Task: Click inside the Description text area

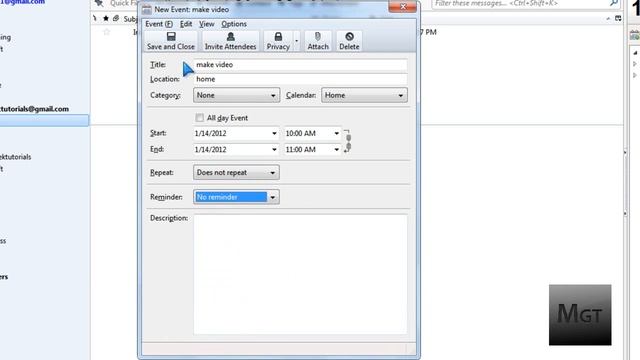Action: pos(300,274)
